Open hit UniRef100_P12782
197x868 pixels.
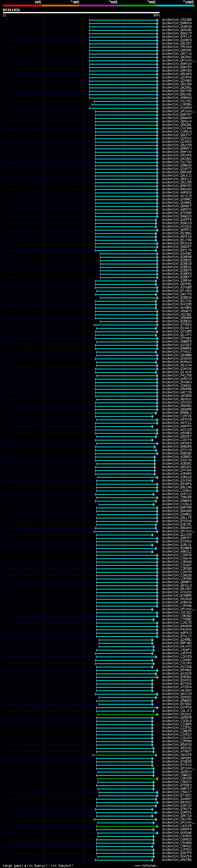pos(176,101)
